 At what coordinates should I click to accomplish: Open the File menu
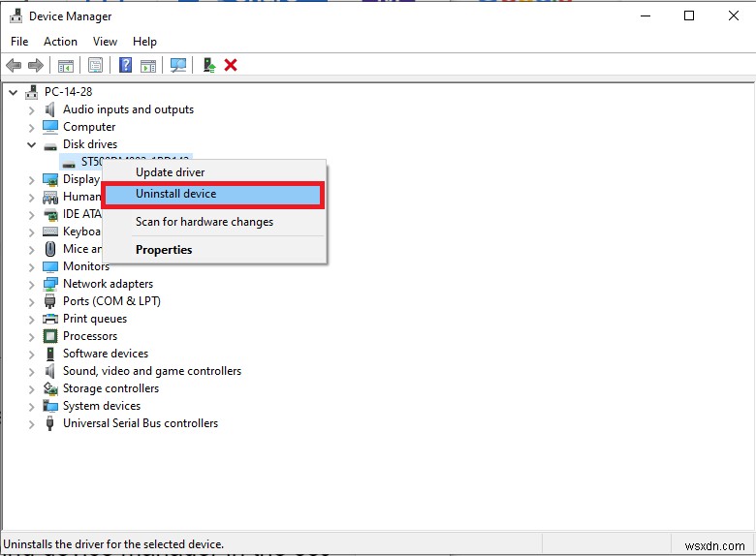pyautogui.click(x=19, y=42)
